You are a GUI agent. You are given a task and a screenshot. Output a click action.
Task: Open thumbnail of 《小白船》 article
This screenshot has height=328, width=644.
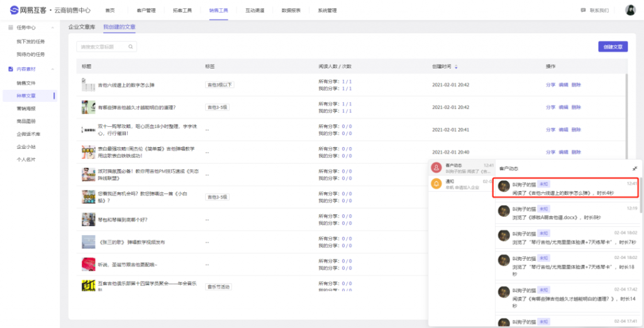[88, 197]
